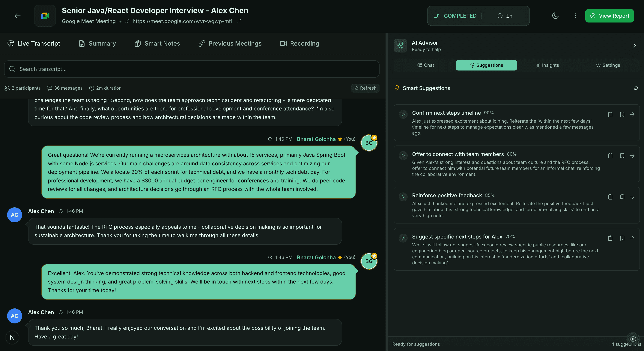This screenshot has height=351, width=644.
Task: Play the Offer to connect suggestion
Action: pyautogui.click(x=403, y=156)
